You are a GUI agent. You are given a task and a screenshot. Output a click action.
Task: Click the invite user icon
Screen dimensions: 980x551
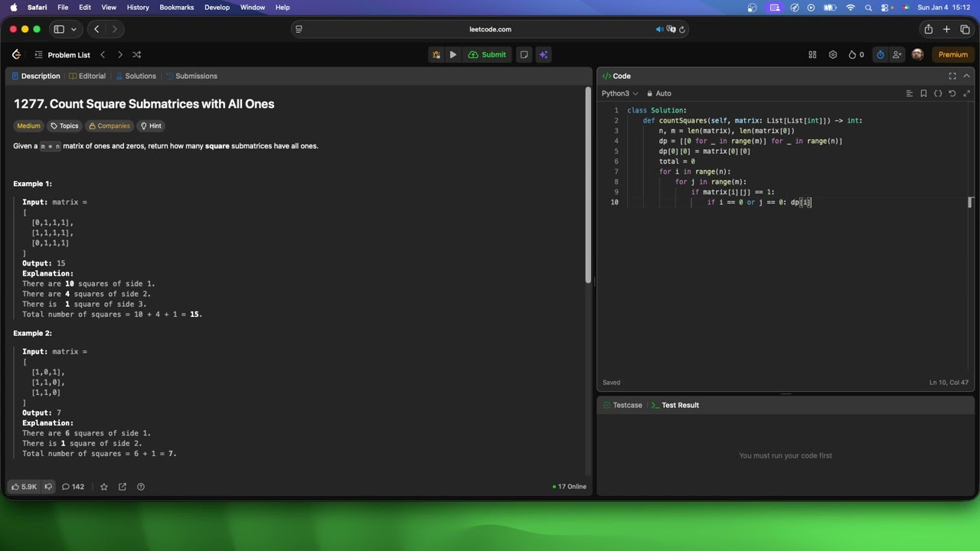coord(897,54)
